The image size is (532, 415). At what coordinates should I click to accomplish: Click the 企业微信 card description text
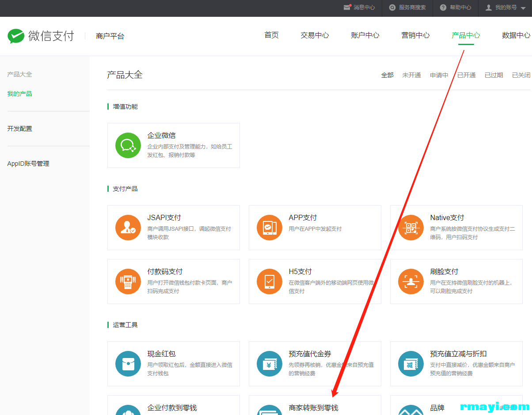(190, 151)
